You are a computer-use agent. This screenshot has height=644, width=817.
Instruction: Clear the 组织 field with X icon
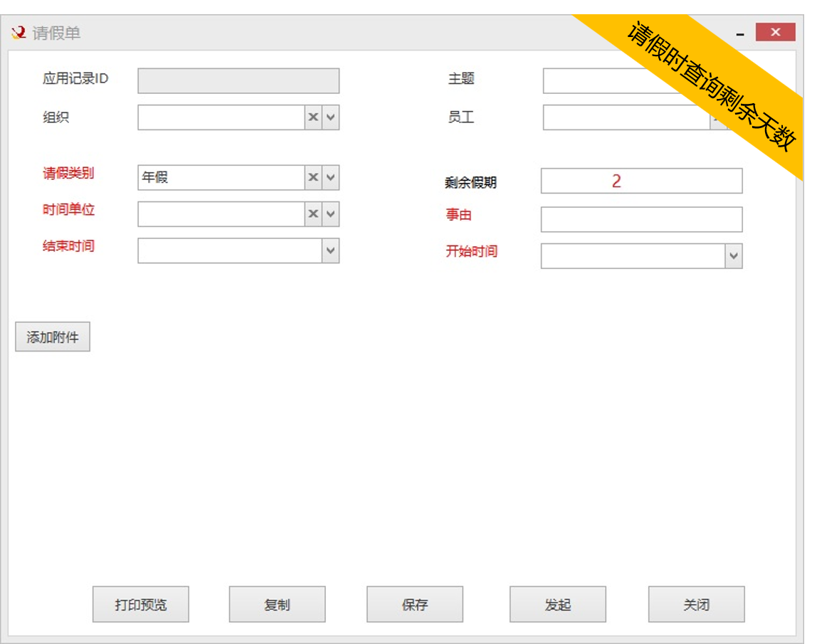click(x=313, y=117)
